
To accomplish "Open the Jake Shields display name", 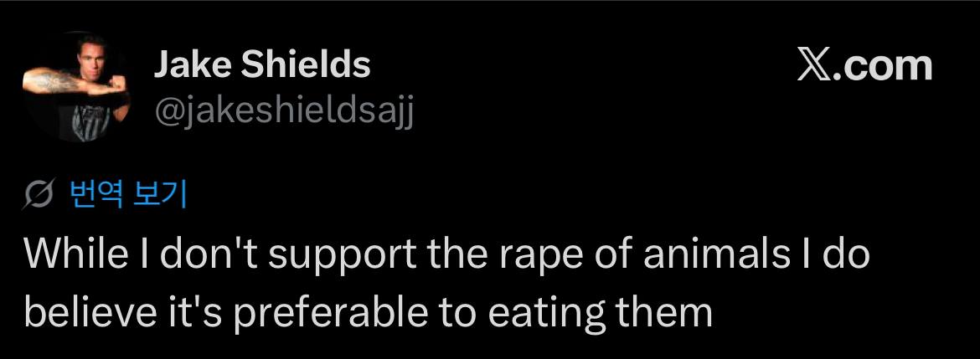I will tap(262, 64).
